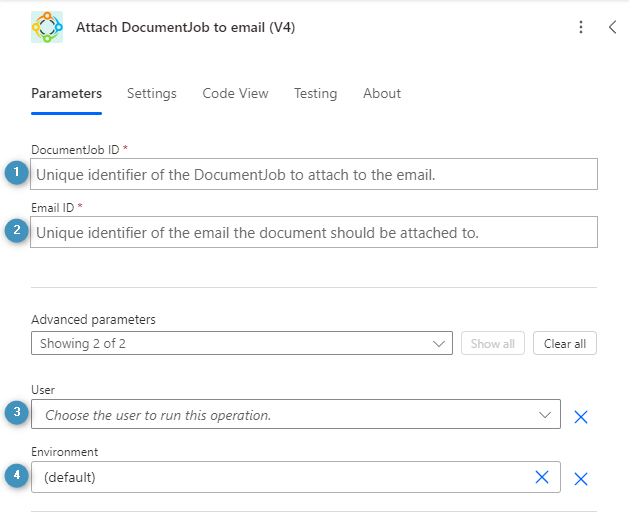Viewport: 629px width, 529px height.
Task: Remove the Environment parameter with the outer X
Action: tap(580, 479)
